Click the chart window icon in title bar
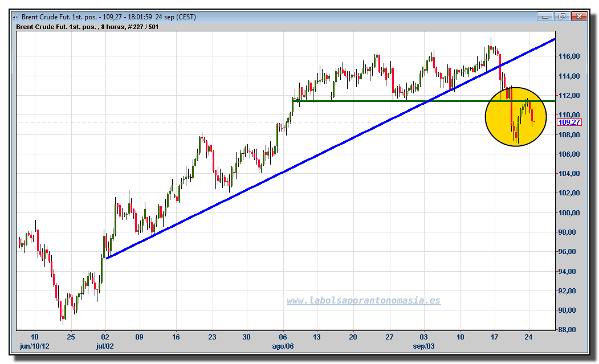 coord(15,17)
